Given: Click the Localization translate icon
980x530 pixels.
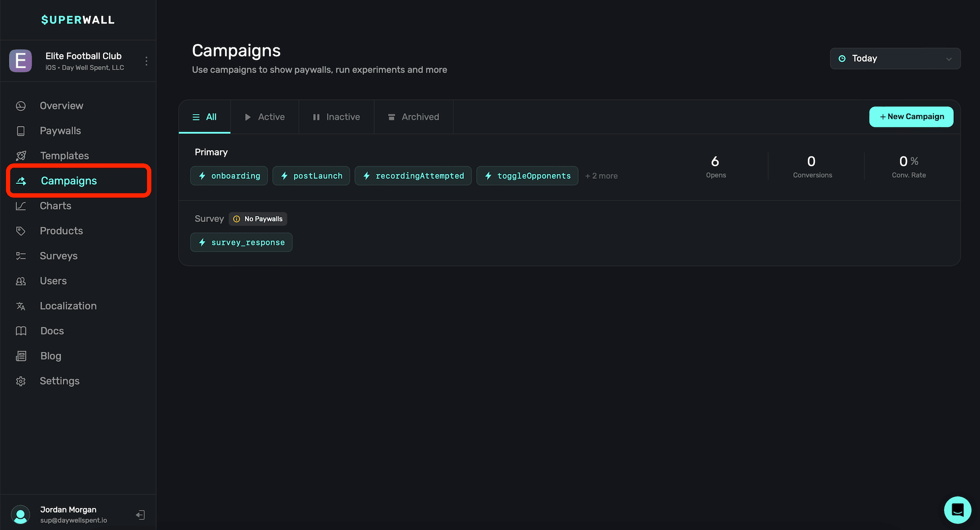Looking at the screenshot, I should point(21,306).
